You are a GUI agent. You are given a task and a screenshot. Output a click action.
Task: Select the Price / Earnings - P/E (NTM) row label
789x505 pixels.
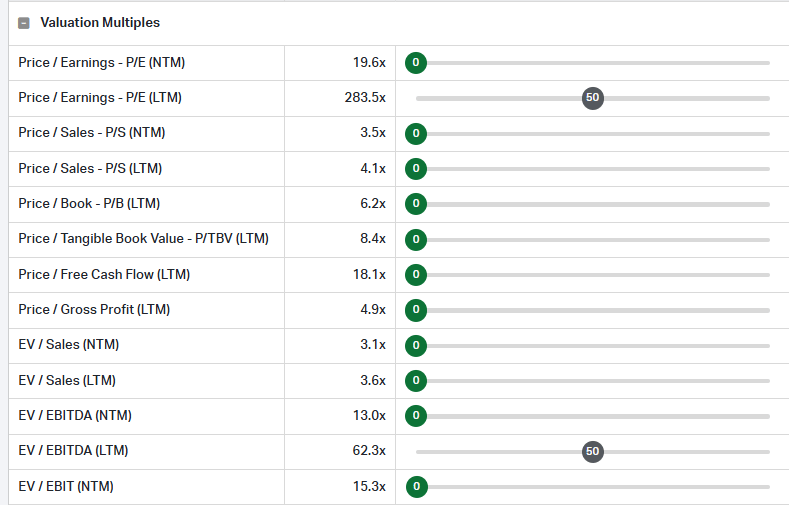click(101, 63)
